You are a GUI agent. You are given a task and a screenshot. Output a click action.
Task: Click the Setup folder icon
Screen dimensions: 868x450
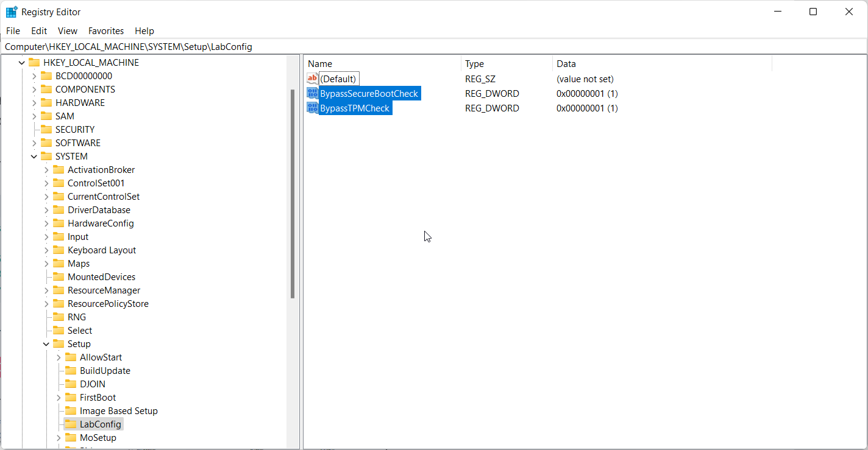(59, 343)
